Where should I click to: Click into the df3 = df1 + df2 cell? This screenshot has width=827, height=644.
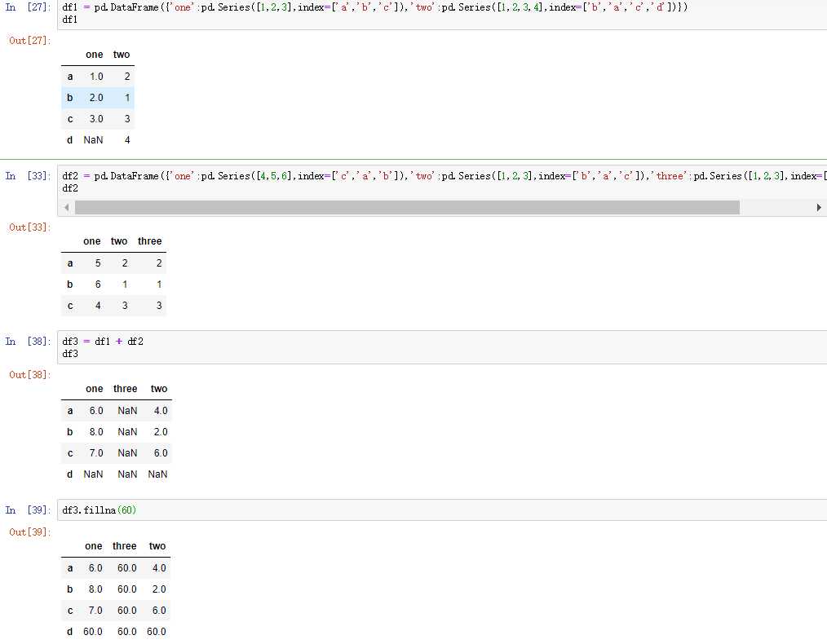pyautogui.click(x=442, y=347)
